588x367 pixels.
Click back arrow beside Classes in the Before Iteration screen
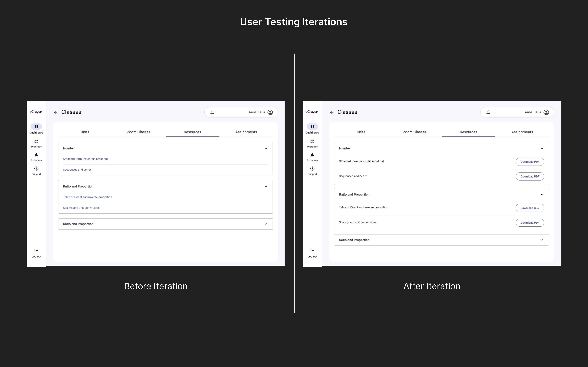(56, 112)
